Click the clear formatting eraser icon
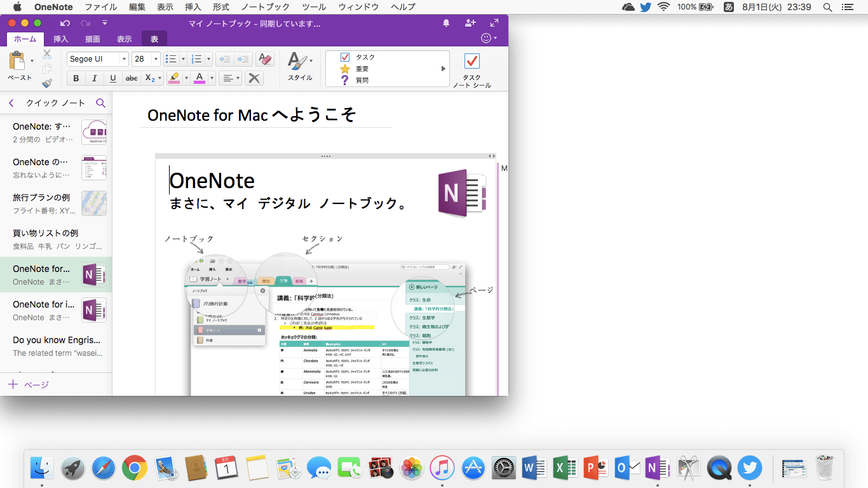868x488 pixels. [265, 59]
